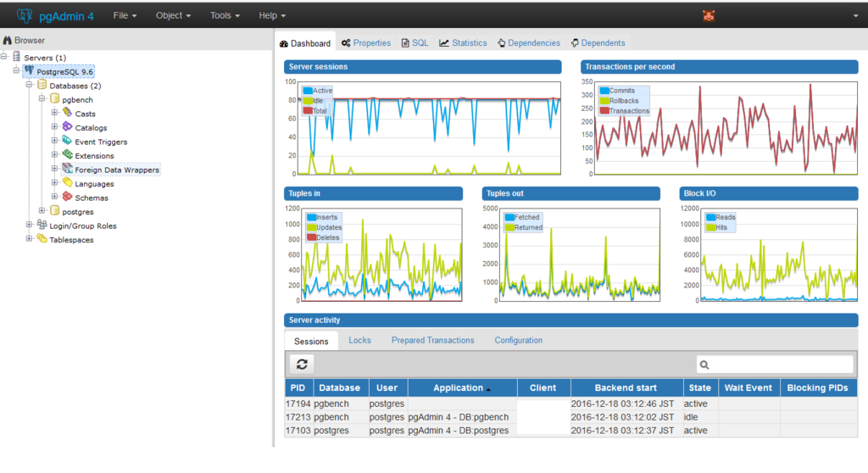Click the PostgreSQL 9.6 server icon
The height and width of the screenshot is (473, 868).
pyautogui.click(x=30, y=71)
